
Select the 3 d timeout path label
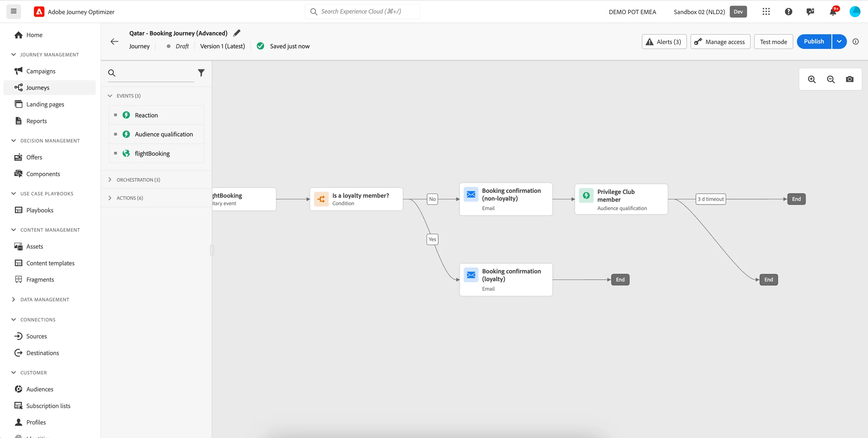click(x=711, y=199)
